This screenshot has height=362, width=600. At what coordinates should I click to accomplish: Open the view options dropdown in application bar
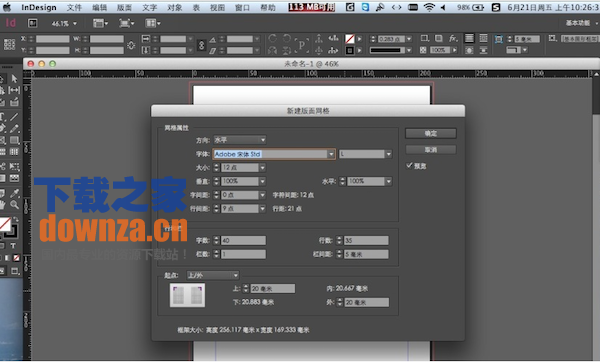click(x=100, y=23)
